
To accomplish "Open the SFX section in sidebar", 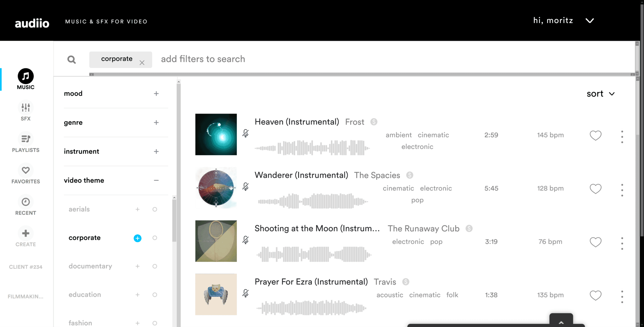I will (x=25, y=111).
